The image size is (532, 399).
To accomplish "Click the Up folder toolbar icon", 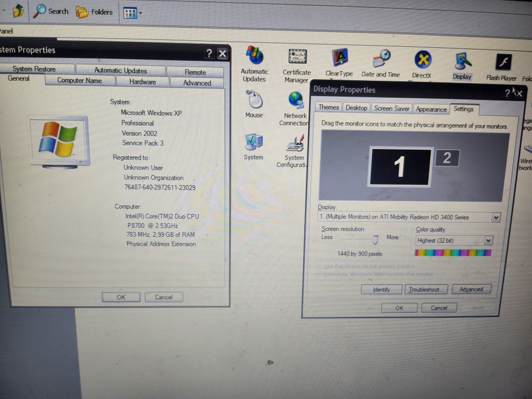I will [x=18, y=11].
